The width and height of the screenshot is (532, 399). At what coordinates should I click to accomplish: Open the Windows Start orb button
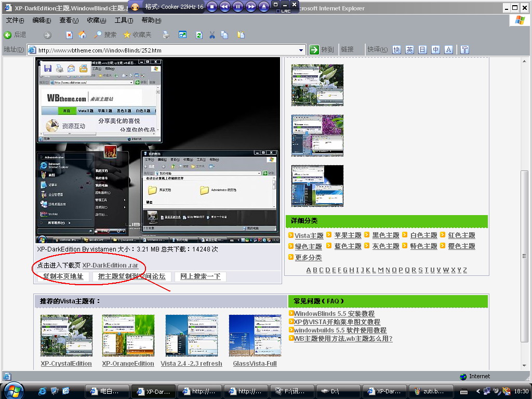(x=13, y=391)
